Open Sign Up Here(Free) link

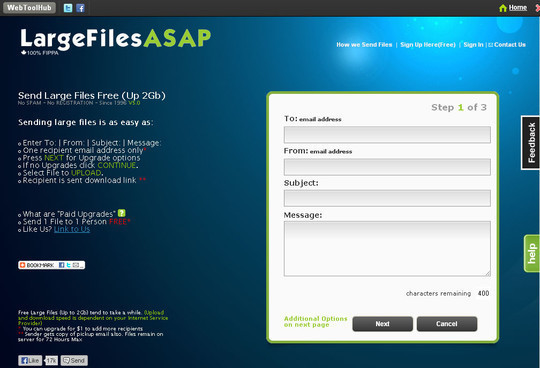pyautogui.click(x=428, y=45)
